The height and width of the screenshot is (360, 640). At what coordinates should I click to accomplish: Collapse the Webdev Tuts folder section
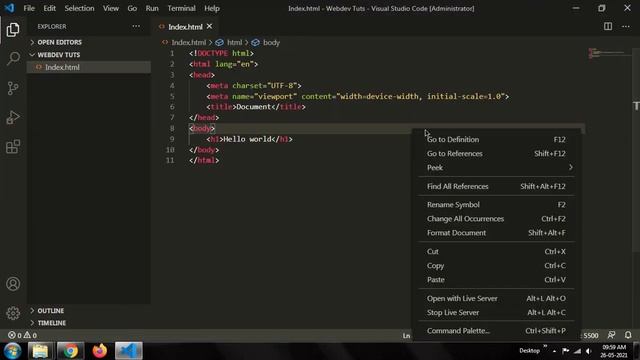point(58,55)
